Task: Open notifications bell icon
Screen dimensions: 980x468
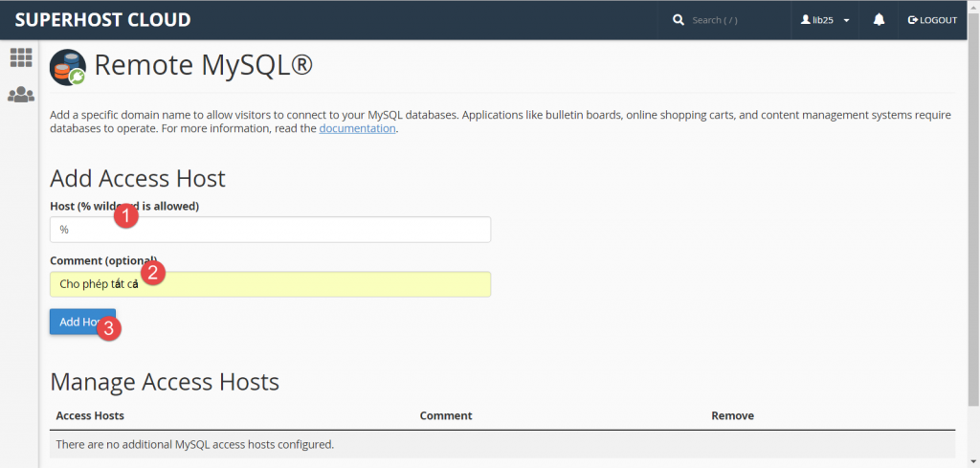Action: coord(879,20)
